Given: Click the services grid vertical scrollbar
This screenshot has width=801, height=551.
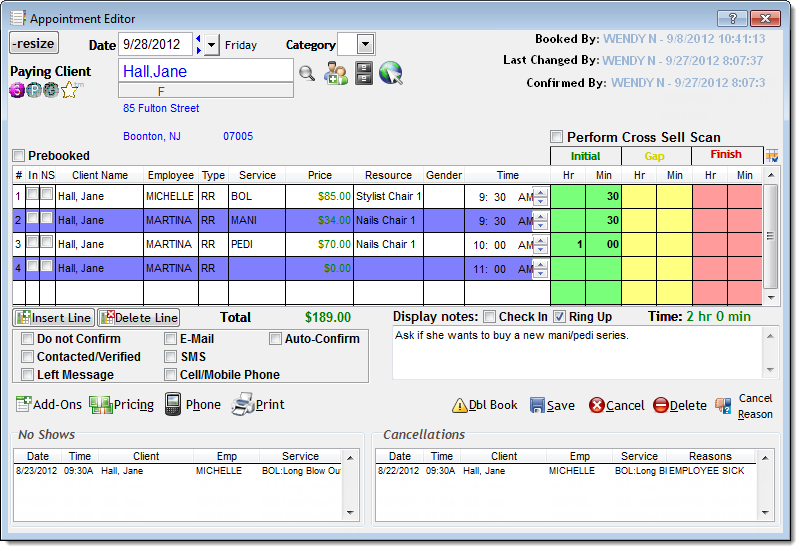Looking at the screenshot, I should 771,236.
